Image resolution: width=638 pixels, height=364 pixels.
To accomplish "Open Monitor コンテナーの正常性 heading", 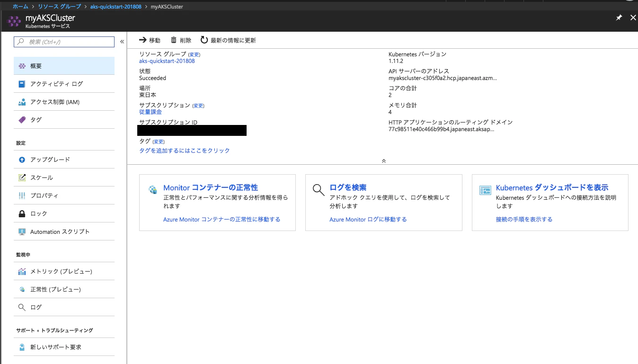I will click(211, 187).
